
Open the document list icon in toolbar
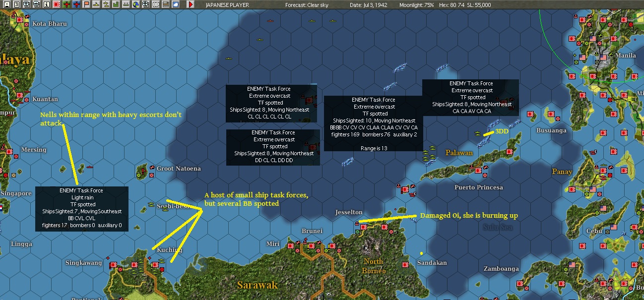(x=17, y=4)
